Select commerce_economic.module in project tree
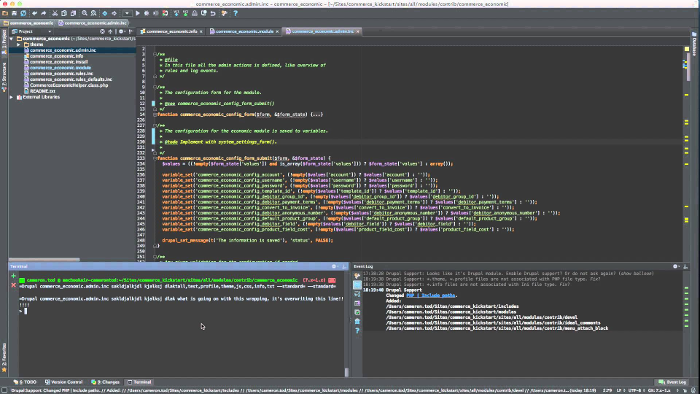The width and height of the screenshot is (700, 394). click(60, 68)
